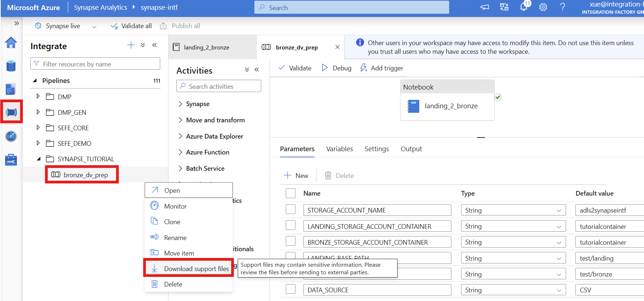The image size is (644, 301).
Task: Open the Home hub icon in sidebar
Action: click(11, 43)
